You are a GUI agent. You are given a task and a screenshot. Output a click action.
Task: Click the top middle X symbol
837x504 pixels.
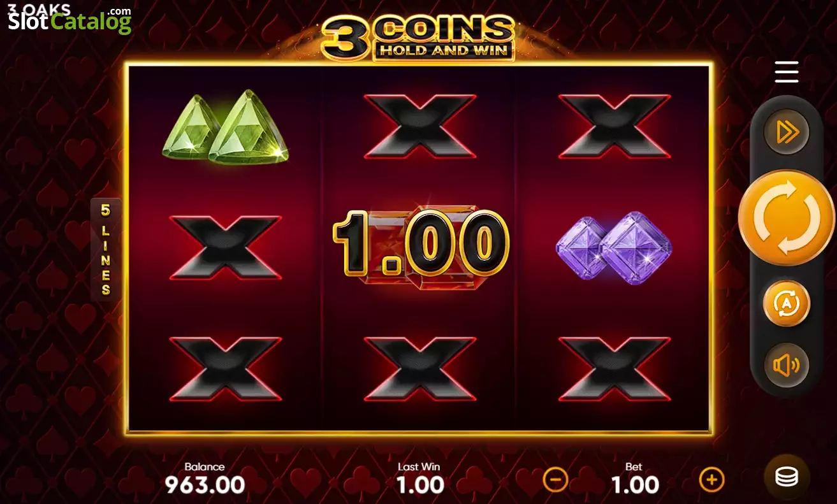(420, 126)
